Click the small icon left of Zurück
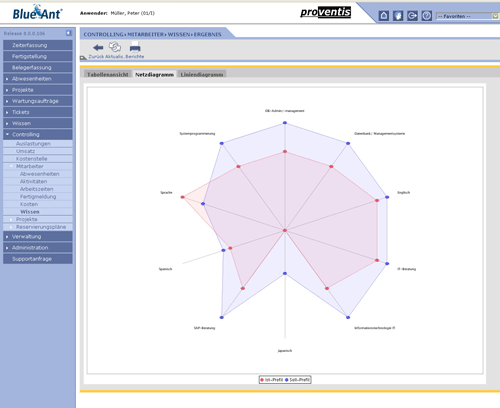This screenshot has width=500, height=408. coord(83,58)
